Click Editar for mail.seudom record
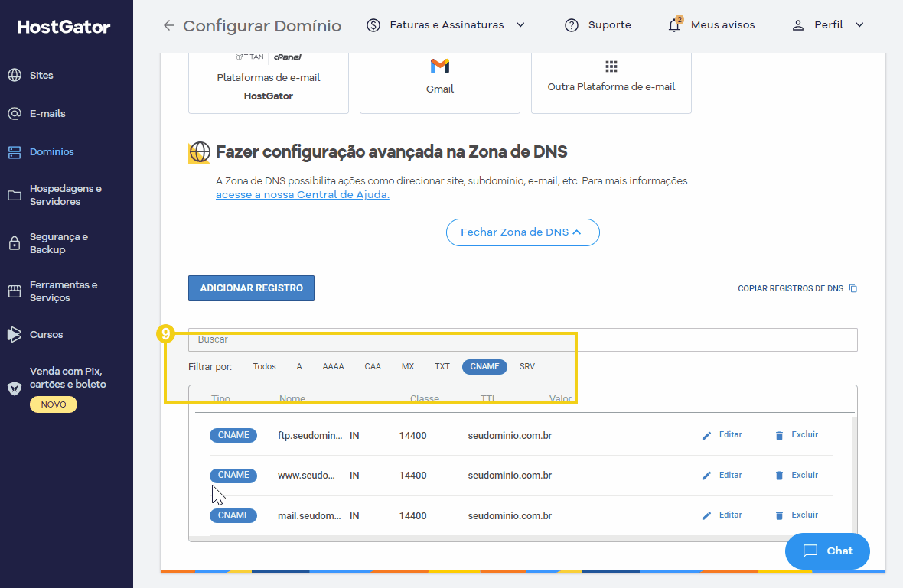Screen dimensions: 903x588 coord(730,515)
